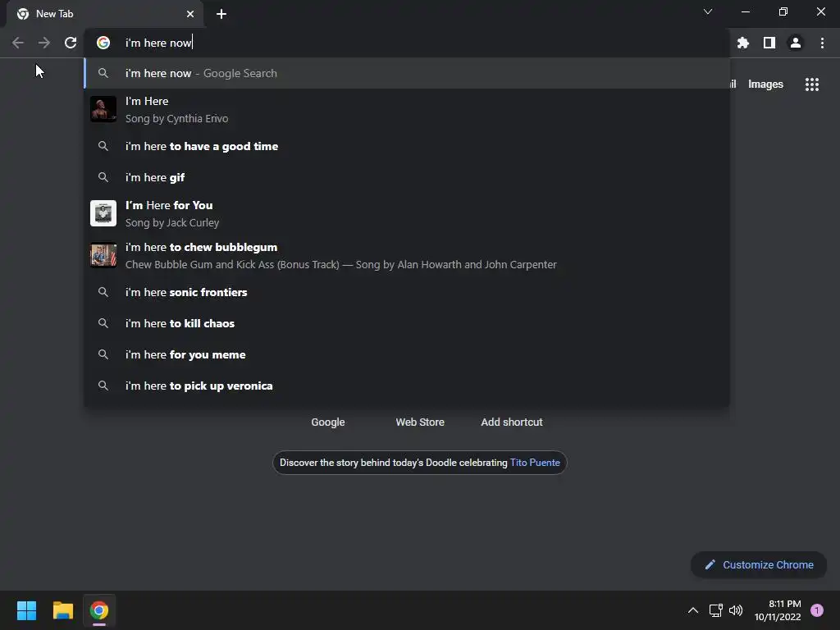The width and height of the screenshot is (840, 630).
Task: Open the Chrome profile avatar menu
Action: [796, 43]
